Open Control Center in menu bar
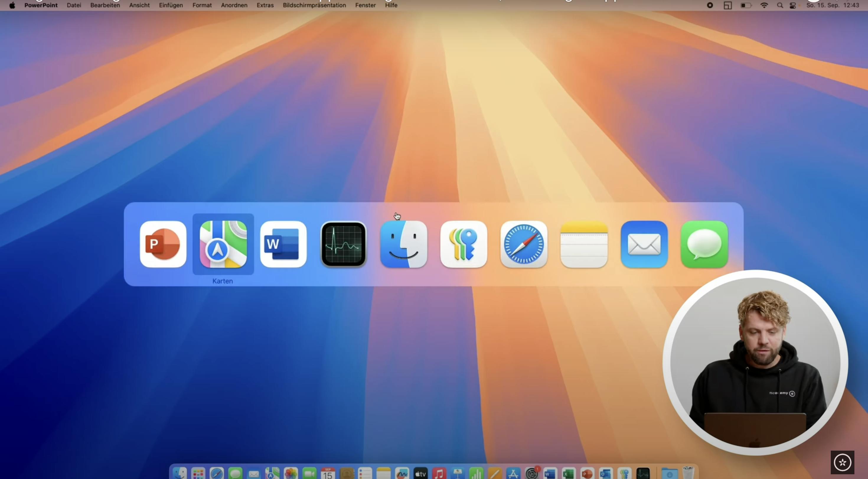This screenshot has width=868, height=479. coord(793,5)
